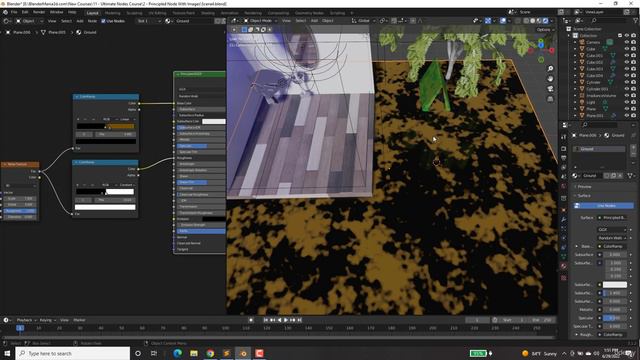Open the Slot 1 material slot dropdown
The image size is (640, 360).
point(148,21)
